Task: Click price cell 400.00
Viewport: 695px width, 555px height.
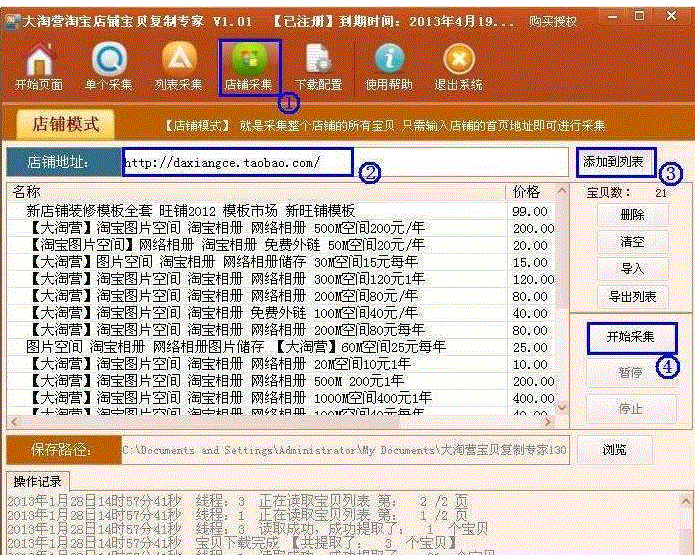Action: (533, 399)
